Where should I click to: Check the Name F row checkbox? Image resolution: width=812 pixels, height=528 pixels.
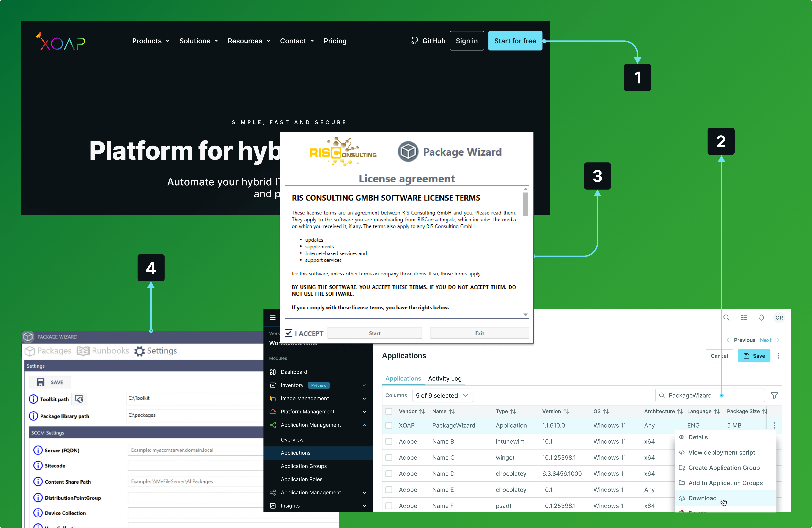[389, 506]
